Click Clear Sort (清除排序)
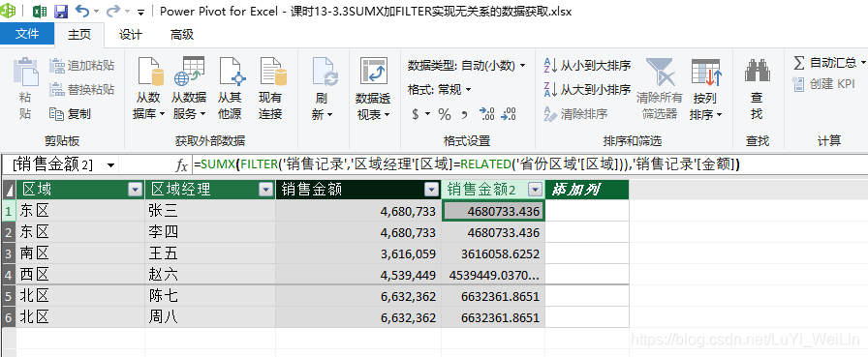The image size is (868, 357). click(x=575, y=114)
